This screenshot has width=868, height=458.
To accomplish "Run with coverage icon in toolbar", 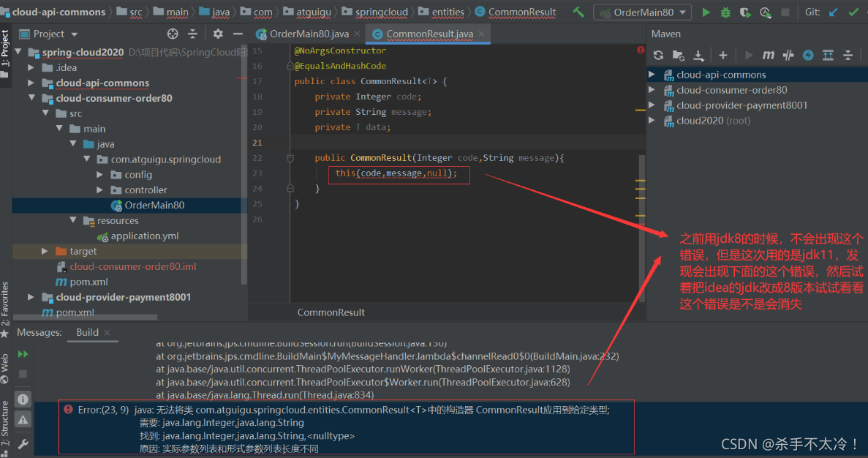I will pyautogui.click(x=745, y=12).
